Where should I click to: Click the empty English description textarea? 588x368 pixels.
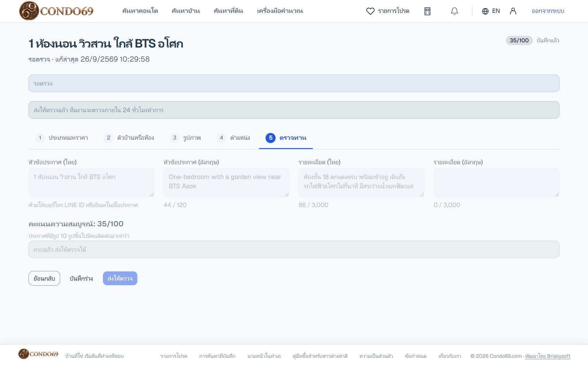496,182
